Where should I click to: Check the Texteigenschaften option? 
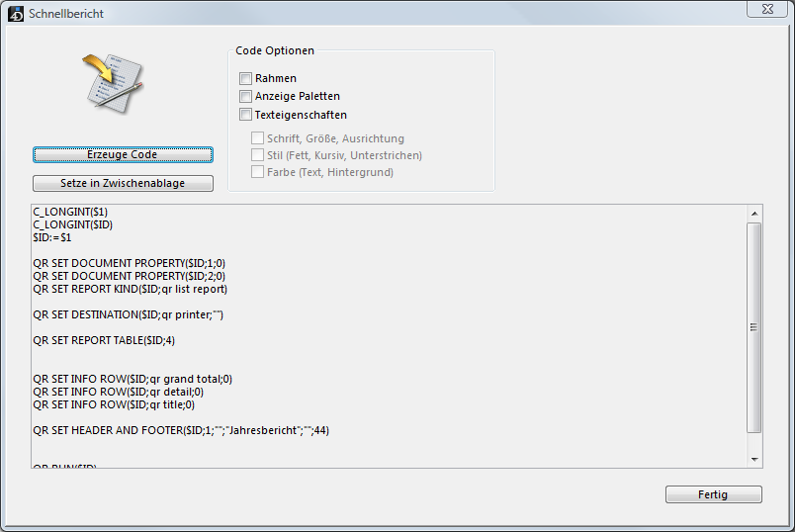245,115
